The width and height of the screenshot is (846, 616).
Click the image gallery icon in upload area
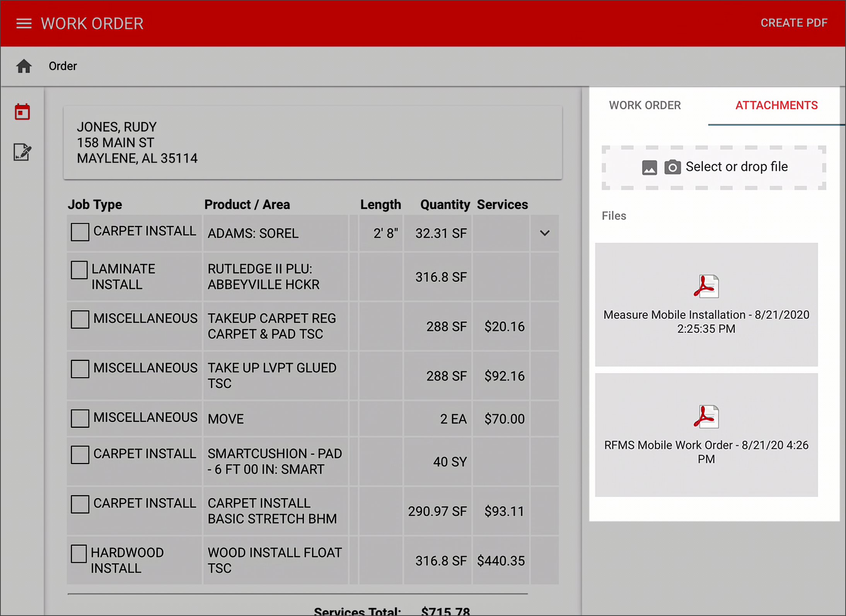tap(650, 167)
